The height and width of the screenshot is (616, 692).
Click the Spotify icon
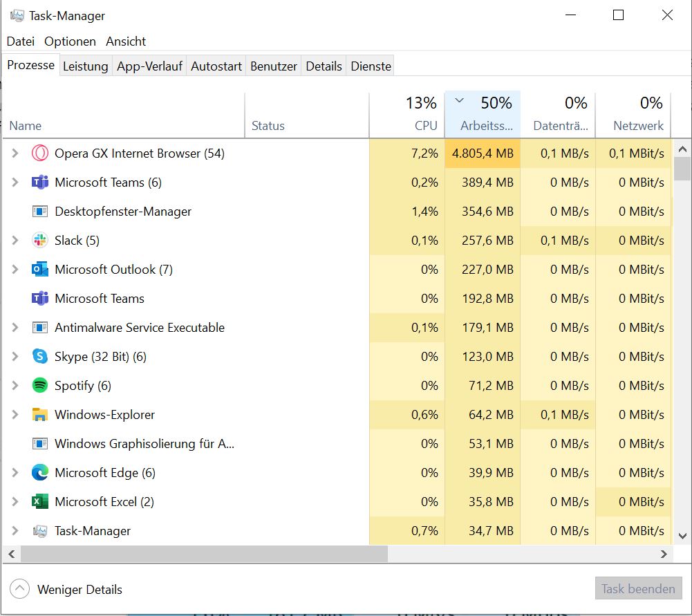39,386
